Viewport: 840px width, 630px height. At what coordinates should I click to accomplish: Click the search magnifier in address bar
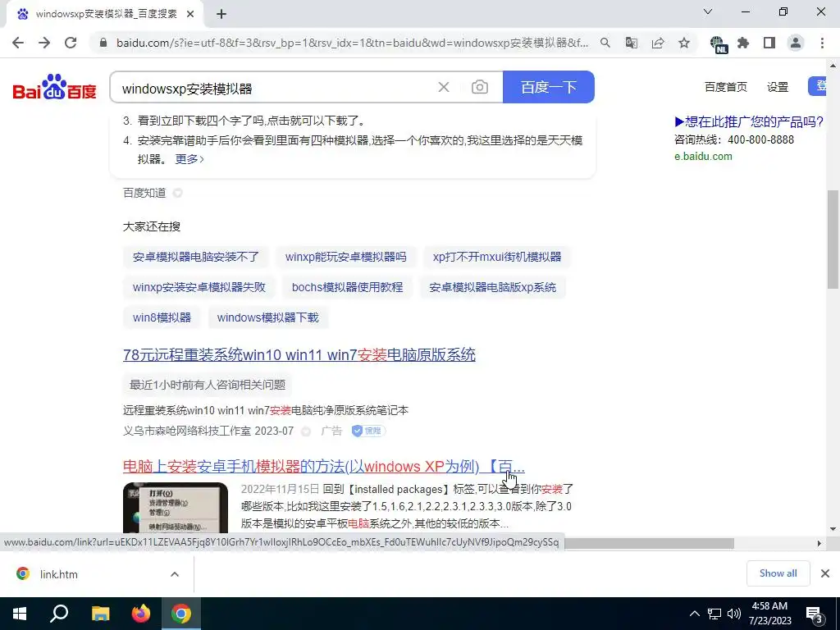pyautogui.click(x=605, y=43)
